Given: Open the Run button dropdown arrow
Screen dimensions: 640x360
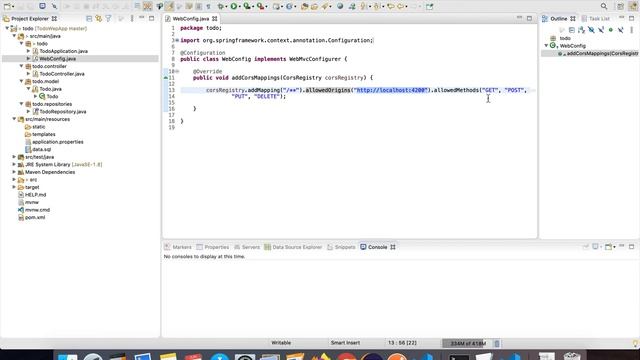Looking at the screenshot, I should 240,7.
